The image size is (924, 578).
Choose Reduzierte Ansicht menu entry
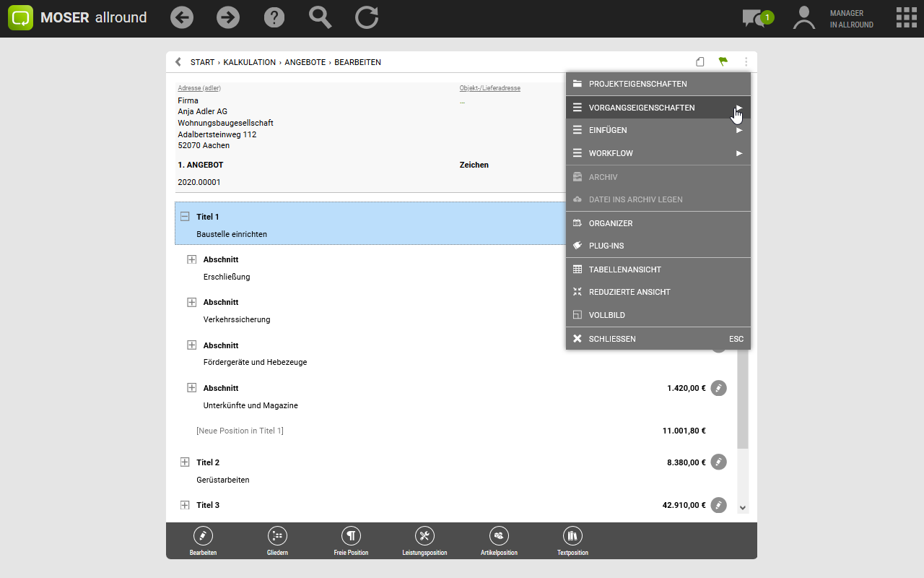629,292
